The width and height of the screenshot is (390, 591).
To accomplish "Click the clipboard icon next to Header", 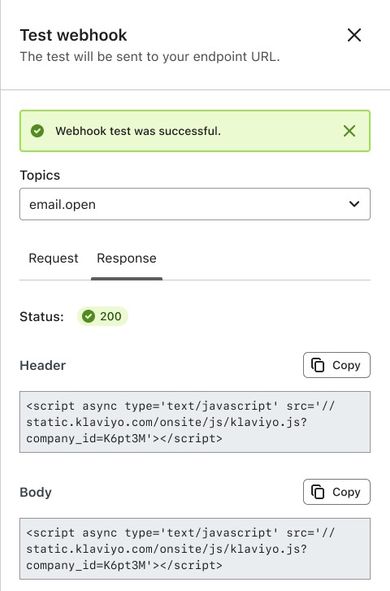I will coord(318,365).
